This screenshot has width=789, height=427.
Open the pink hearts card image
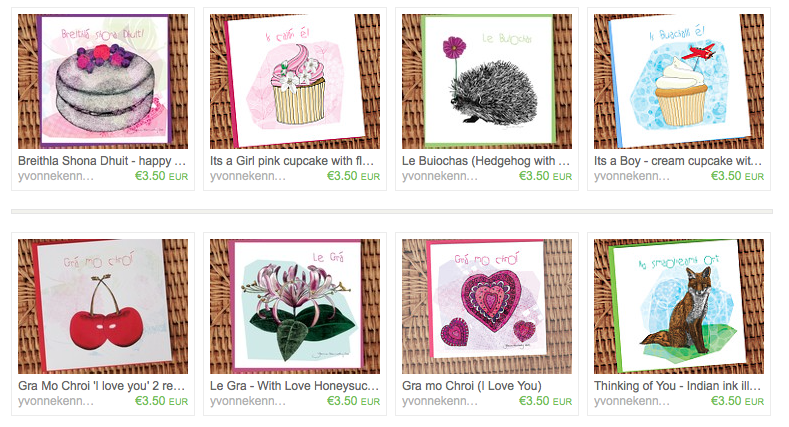click(487, 306)
